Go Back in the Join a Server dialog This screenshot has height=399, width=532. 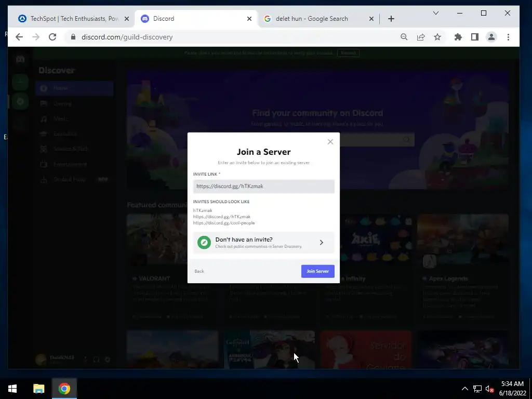[x=199, y=271]
